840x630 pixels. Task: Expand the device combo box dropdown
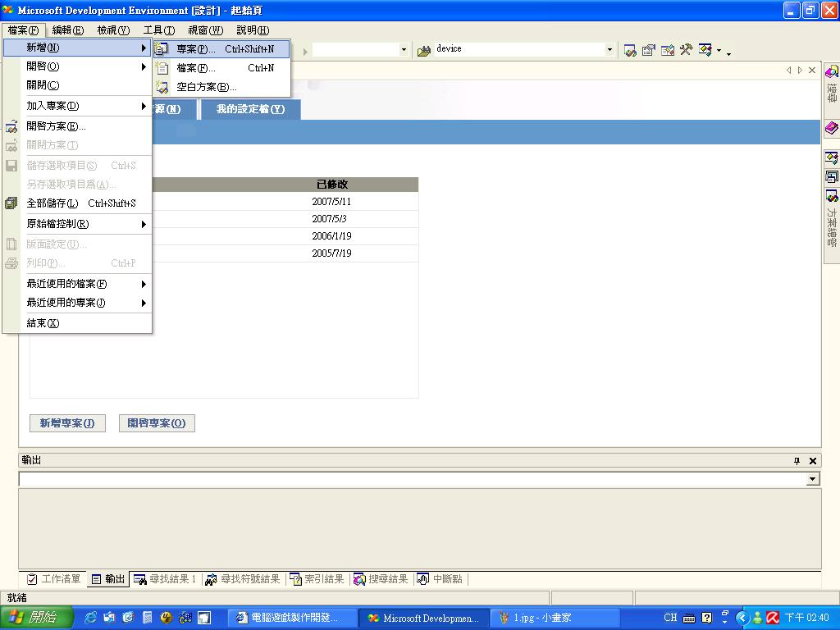pyautogui.click(x=609, y=50)
